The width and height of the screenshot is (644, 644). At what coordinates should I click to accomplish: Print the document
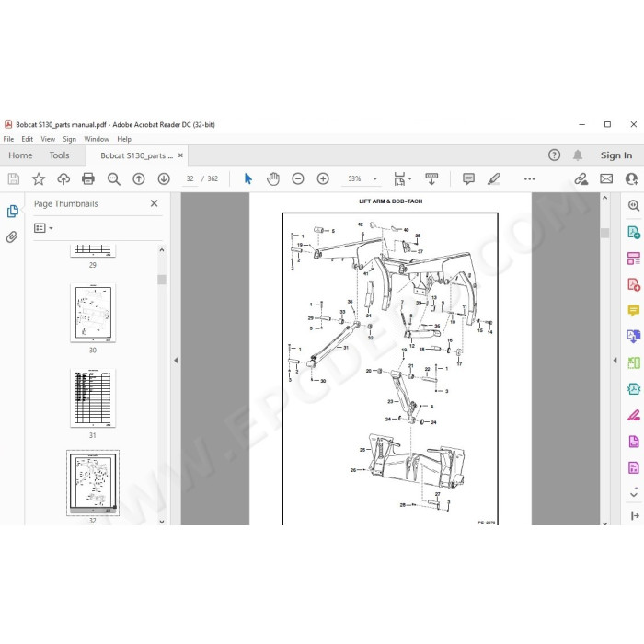point(88,178)
